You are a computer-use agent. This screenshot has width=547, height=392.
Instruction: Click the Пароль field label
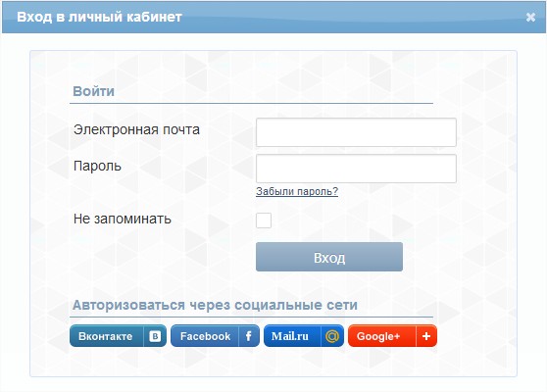[x=97, y=166]
